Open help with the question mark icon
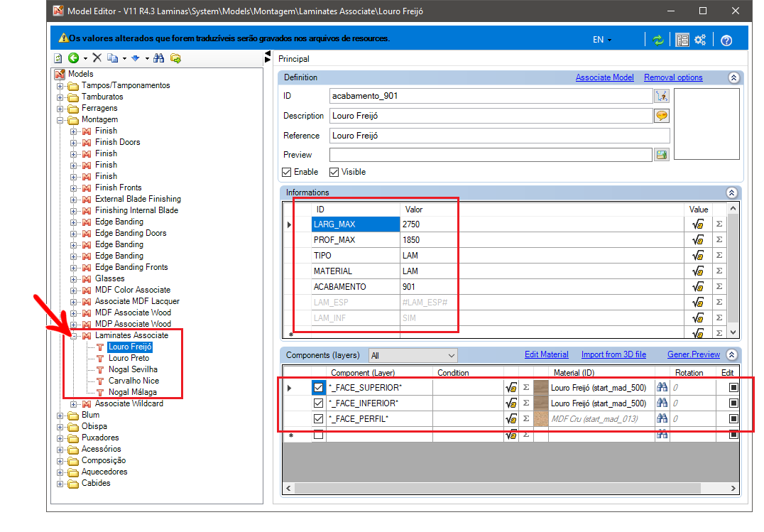Screen dimensions: 764x532 point(726,40)
